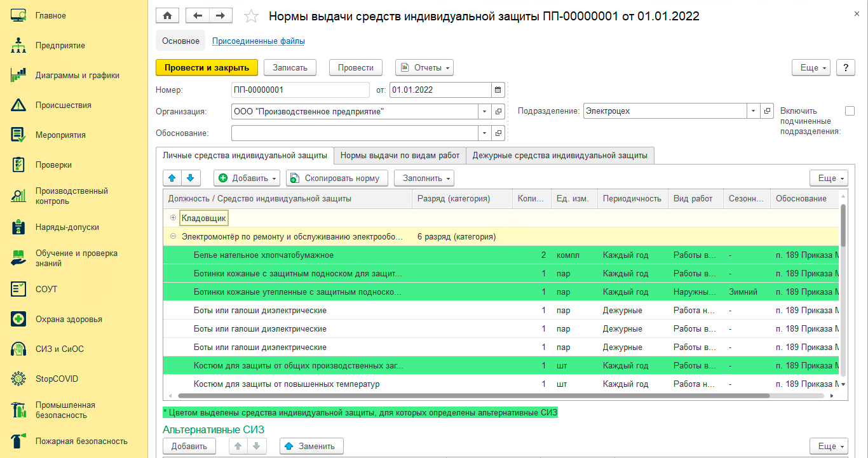Switch to Личные средства индивидуальной защиты tab
This screenshot has width=868, height=458.
tap(245, 155)
